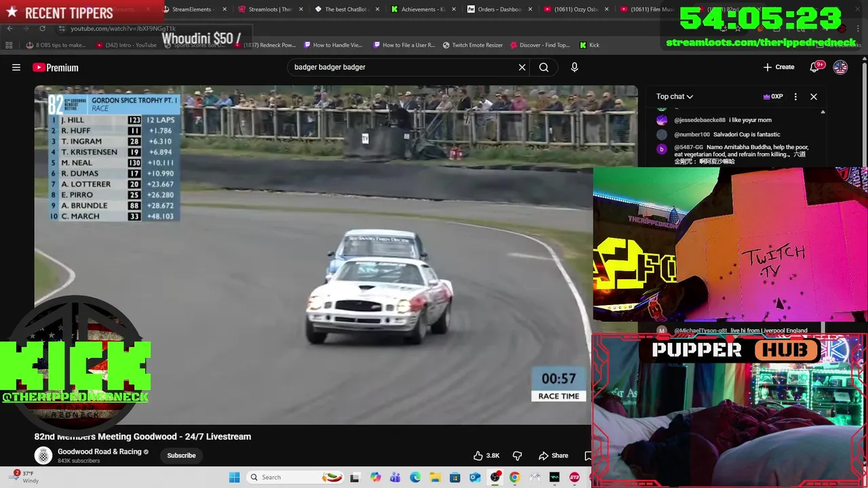Go to YouTube Premium home logo
868x488 pixels.
pos(56,67)
